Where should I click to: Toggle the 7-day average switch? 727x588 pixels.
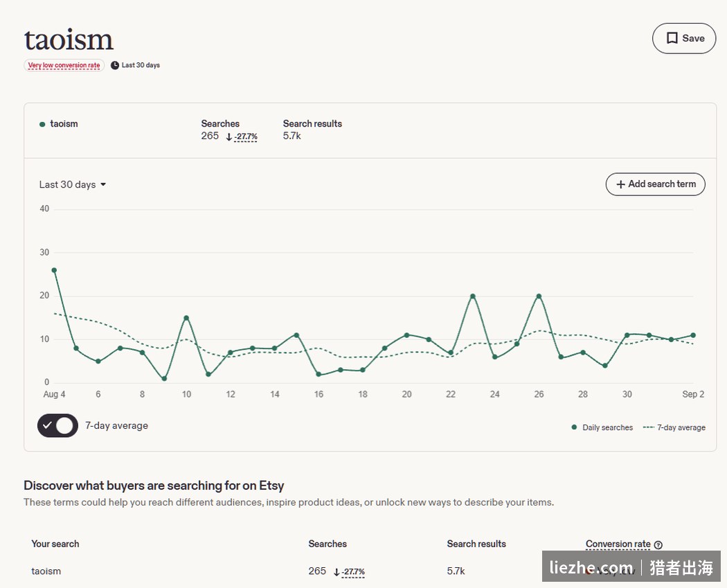[57, 426]
